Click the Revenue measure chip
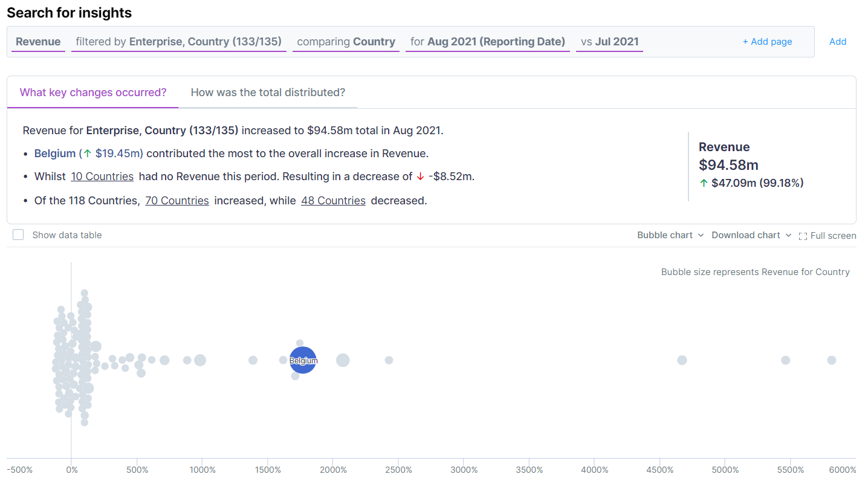The height and width of the screenshot is (480, 868). point(38,42)
